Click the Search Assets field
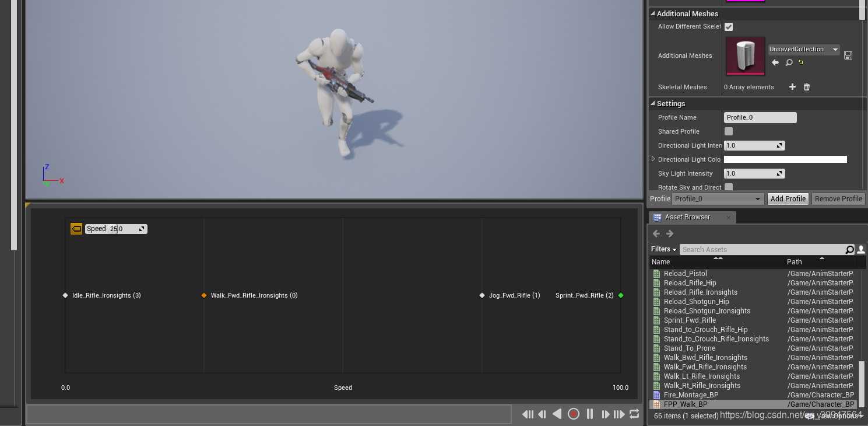 click(x=762, y=250)
